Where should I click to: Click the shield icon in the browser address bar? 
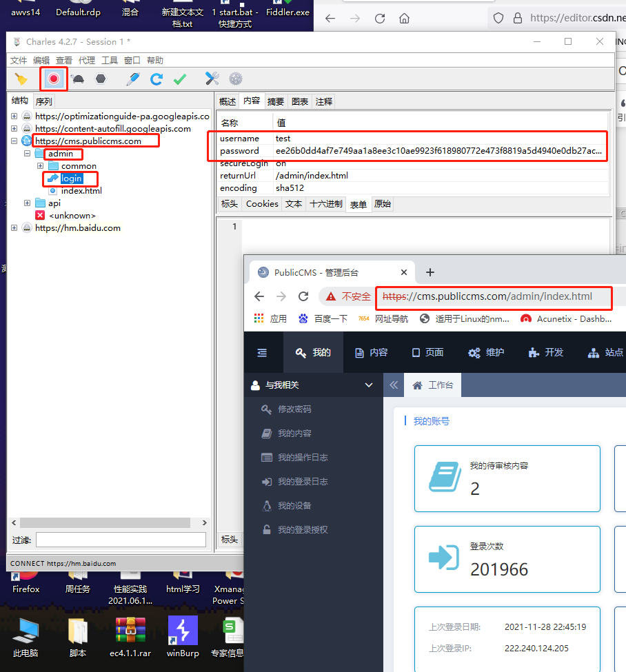pyautogui.click(x=498, y=18)
